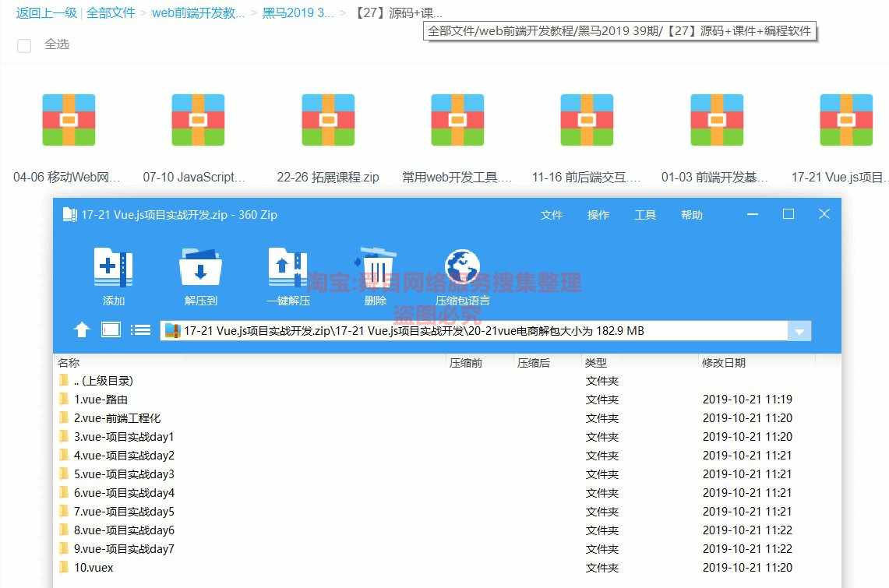The width and height of the screenshot is (889, 588).
Task: Select the 11-16 前后端交互 archive icon
Action: point(587,120)
